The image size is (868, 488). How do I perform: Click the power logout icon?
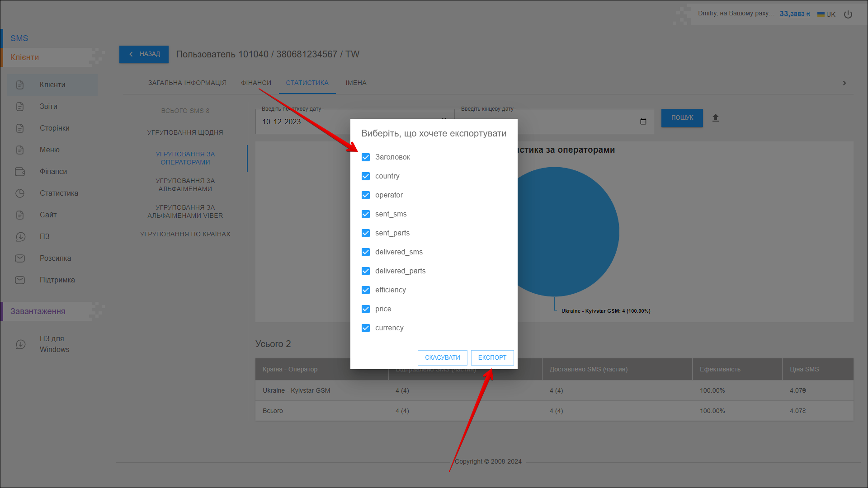pyautogui.click(x=848, y=14)
